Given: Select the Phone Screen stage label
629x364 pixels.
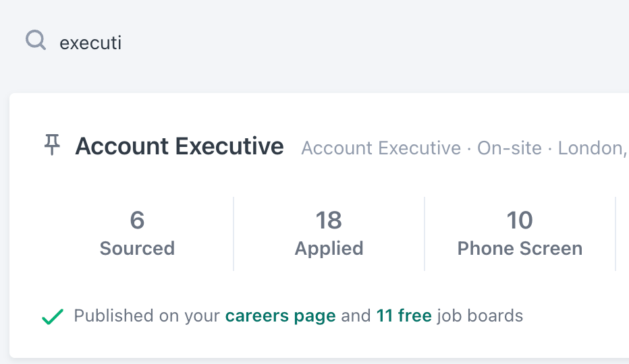Looking at the screenshot, I should [x=520, y=248].
